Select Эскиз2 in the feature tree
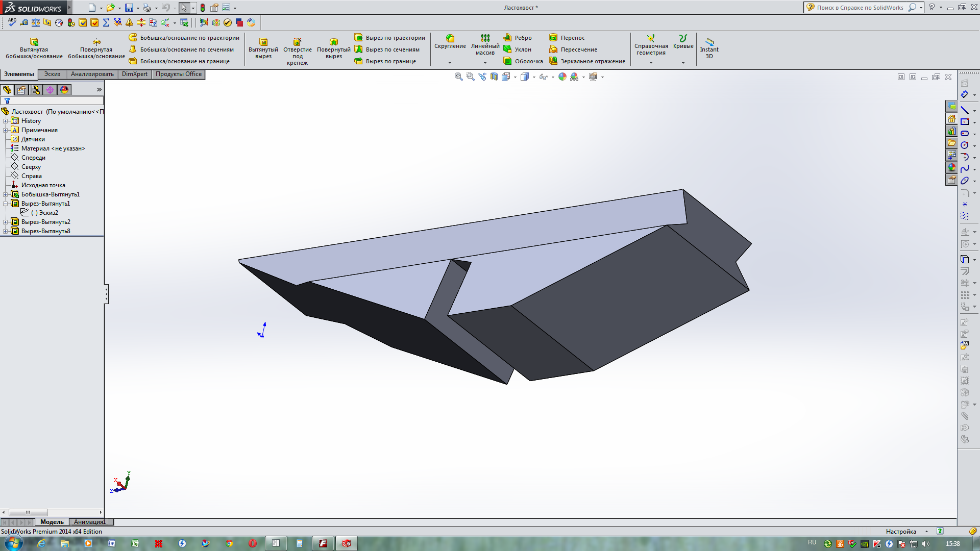980x551 pixels. 48,213
